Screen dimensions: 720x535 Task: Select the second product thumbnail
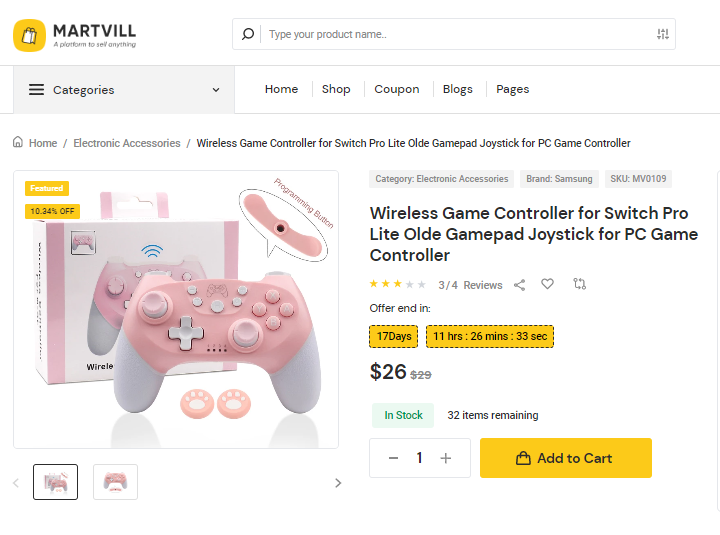[x=115, y=482]
